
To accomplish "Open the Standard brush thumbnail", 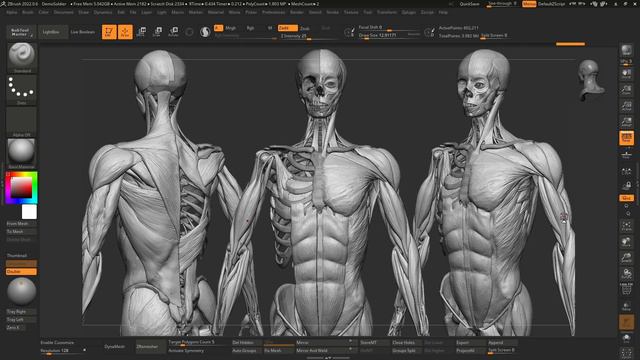I will (x=22, y=57).
